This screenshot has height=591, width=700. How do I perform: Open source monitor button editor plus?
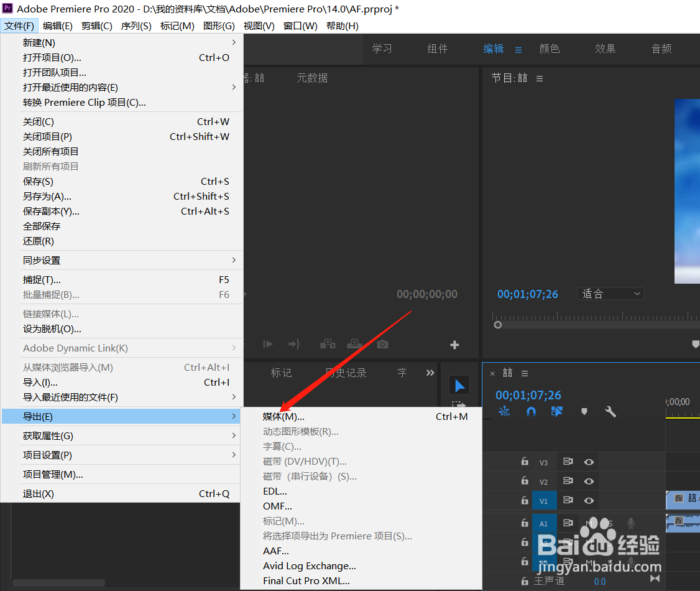pyautogui.click(x=454, y=345)
